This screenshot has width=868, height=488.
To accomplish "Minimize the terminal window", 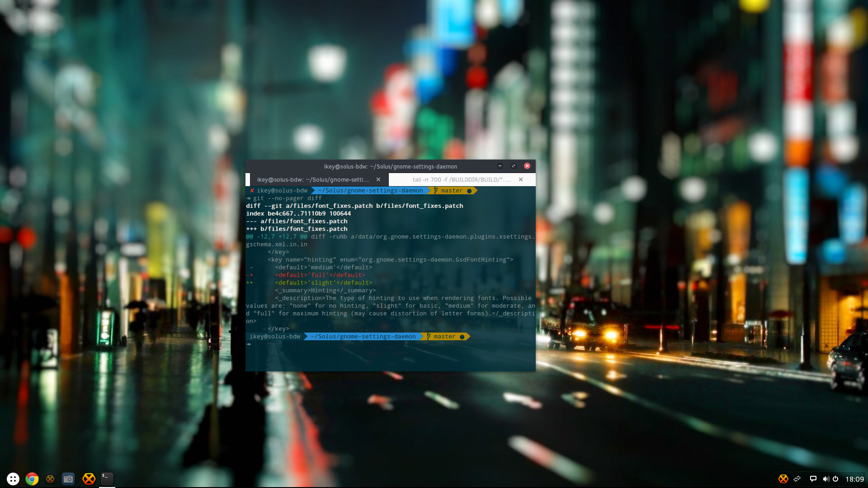I will pos(500,166).
